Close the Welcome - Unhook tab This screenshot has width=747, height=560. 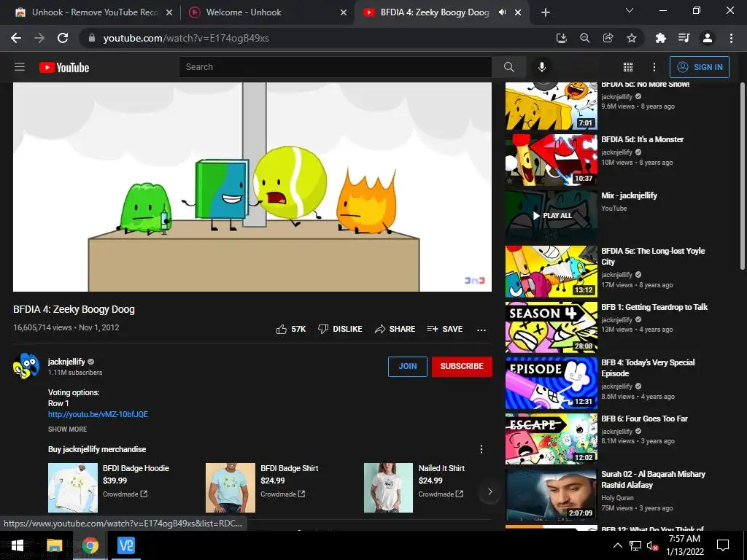[344, 12]
